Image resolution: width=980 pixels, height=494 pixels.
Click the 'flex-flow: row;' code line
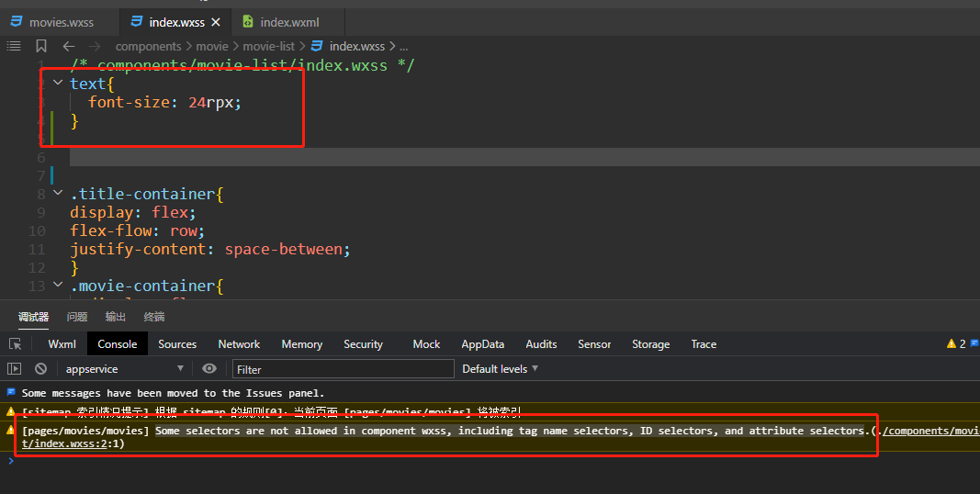pos(138,230)
